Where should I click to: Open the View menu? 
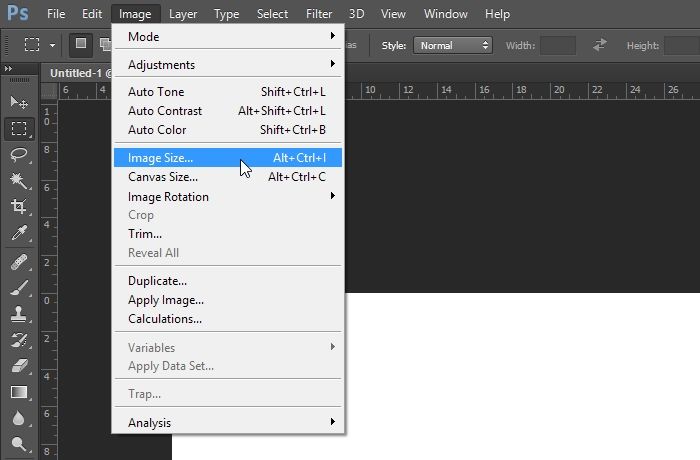tap(393, 14)
